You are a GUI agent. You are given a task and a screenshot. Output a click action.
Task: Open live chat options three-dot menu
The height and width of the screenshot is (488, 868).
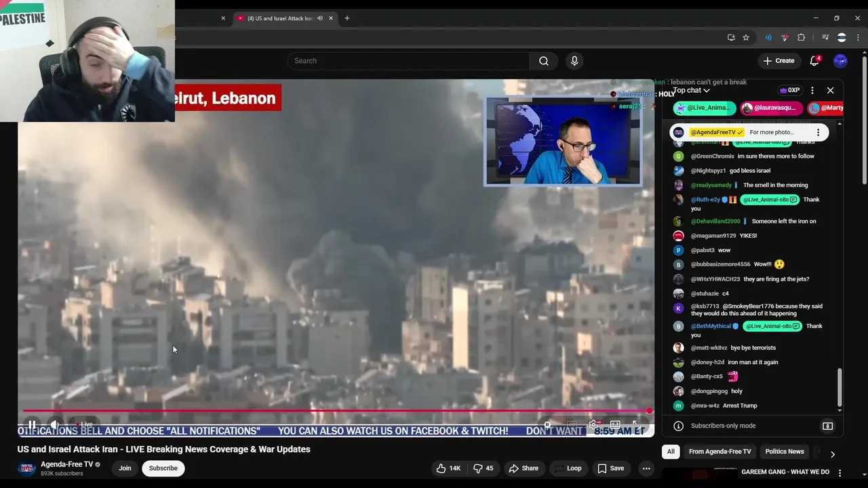812,90
